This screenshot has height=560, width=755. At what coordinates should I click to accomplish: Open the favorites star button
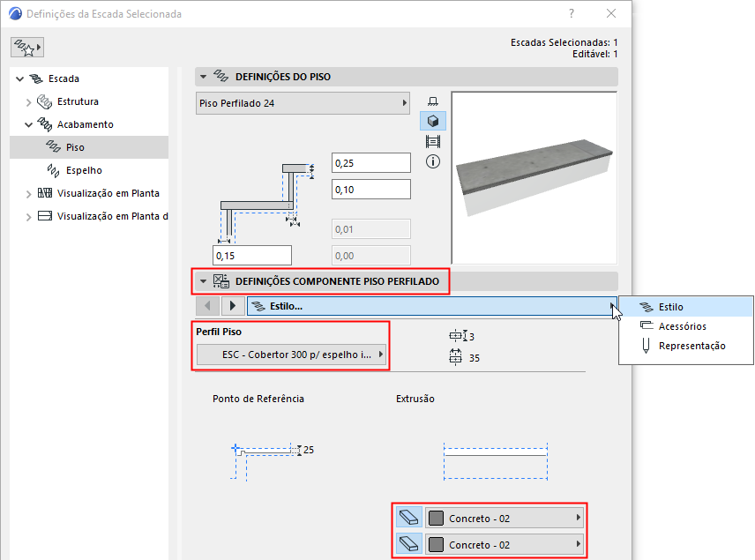(27, 48)
